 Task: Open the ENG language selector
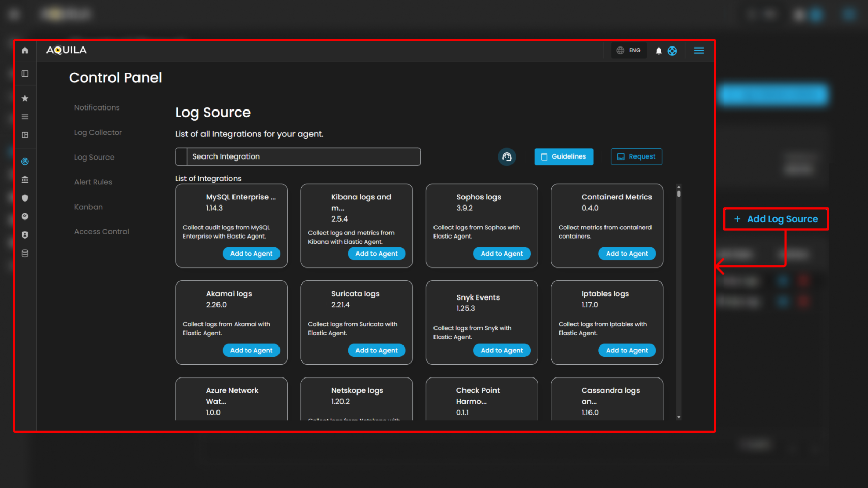629,51
